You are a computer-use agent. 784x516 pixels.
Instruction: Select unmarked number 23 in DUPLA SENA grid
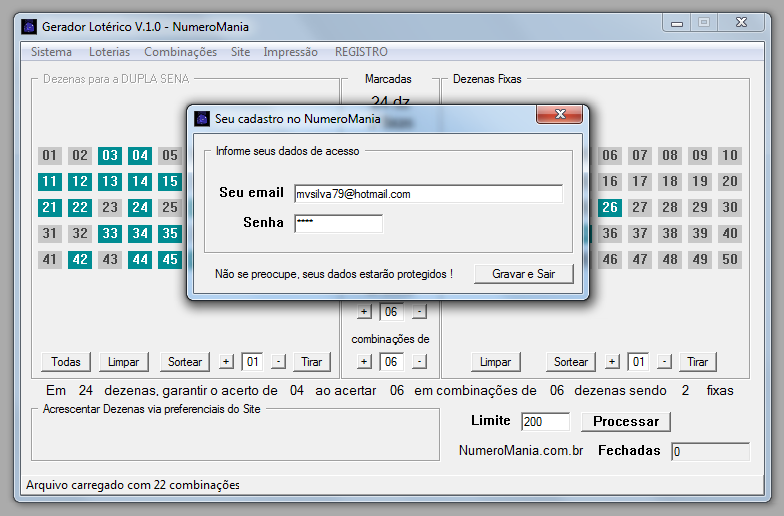(x=110, y=208)
